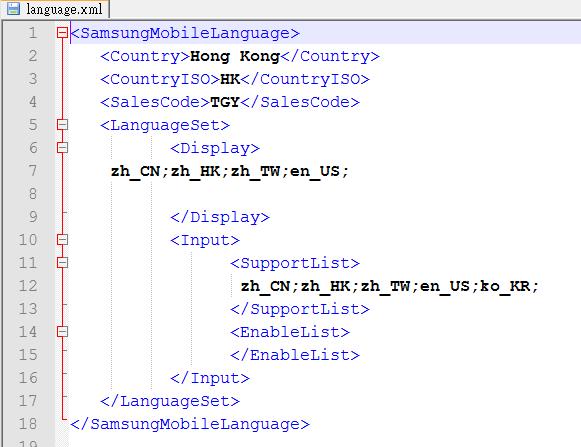Collapse the EnableList fold marker on line 14
581x447 pixels.
62,332
